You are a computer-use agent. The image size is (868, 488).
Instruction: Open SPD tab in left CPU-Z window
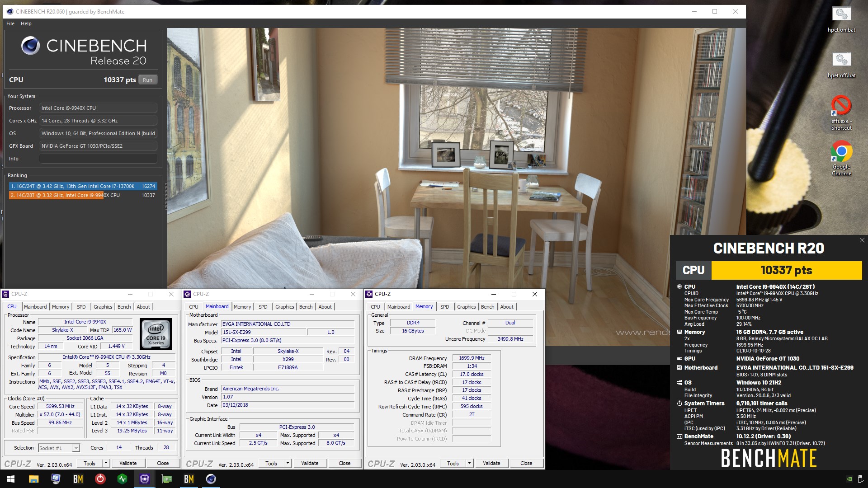[81, 307]
